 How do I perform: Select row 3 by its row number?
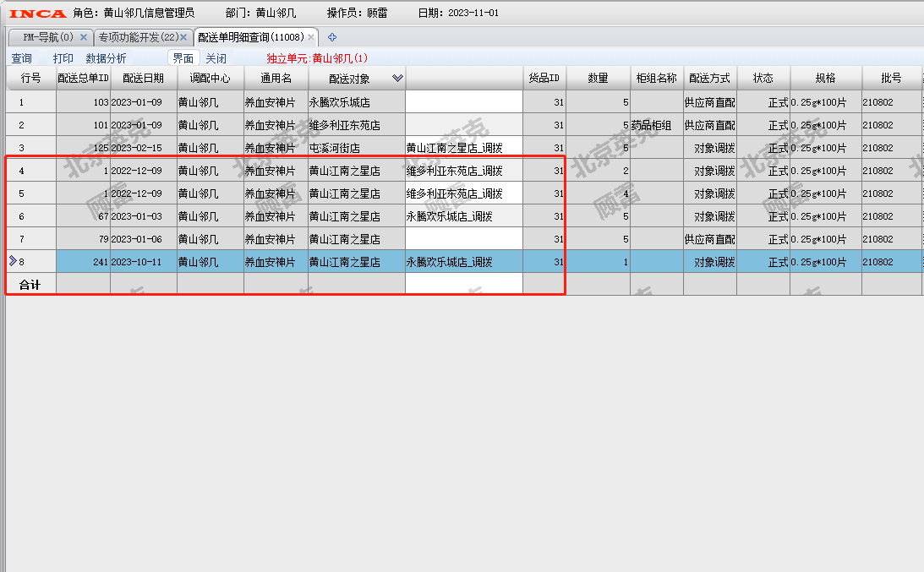(x=30, y=148)
